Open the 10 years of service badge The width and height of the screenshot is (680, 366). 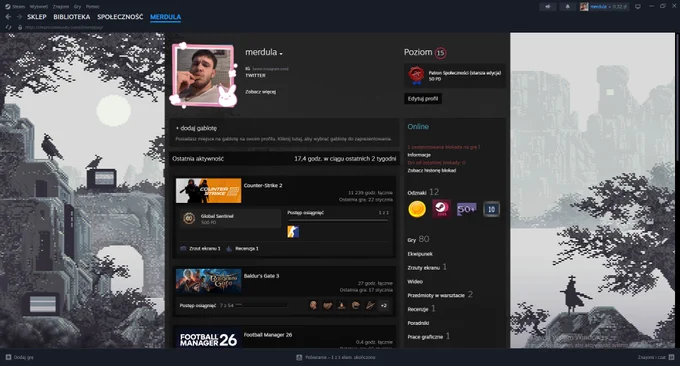[x=491, y=209]
